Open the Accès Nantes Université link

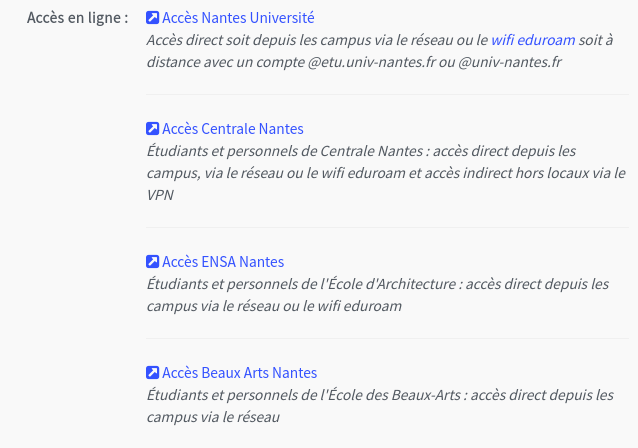coord(238,18)
